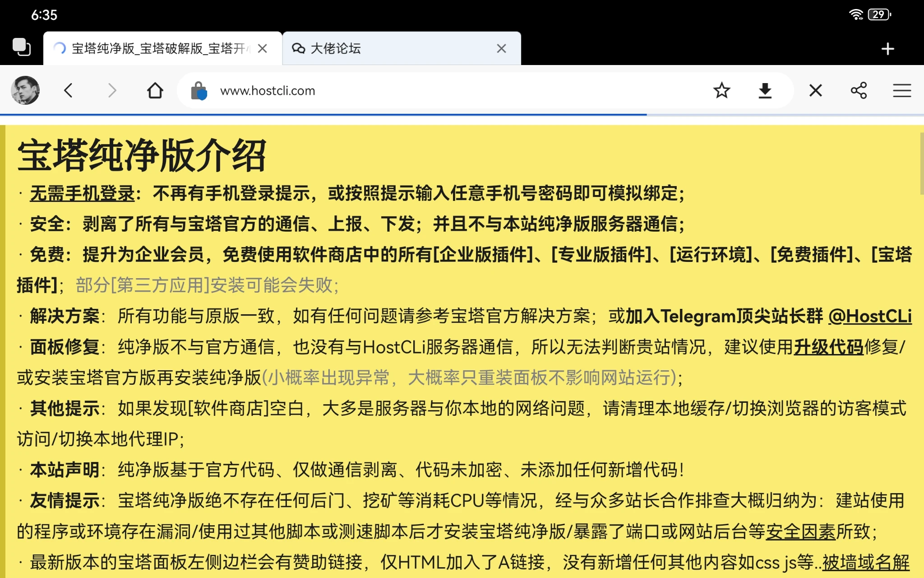Share the current page

(x=859, y=90)
